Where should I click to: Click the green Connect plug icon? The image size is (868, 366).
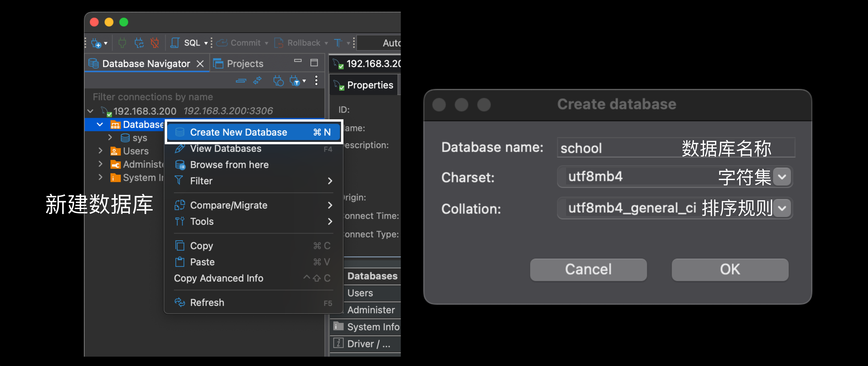coord(122,43)
